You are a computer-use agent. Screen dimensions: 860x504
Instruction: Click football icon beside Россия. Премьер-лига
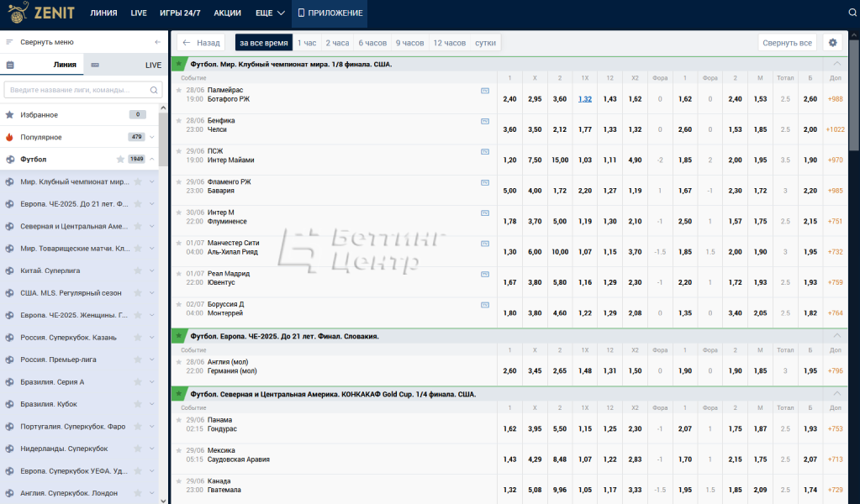tap(9, 360)
